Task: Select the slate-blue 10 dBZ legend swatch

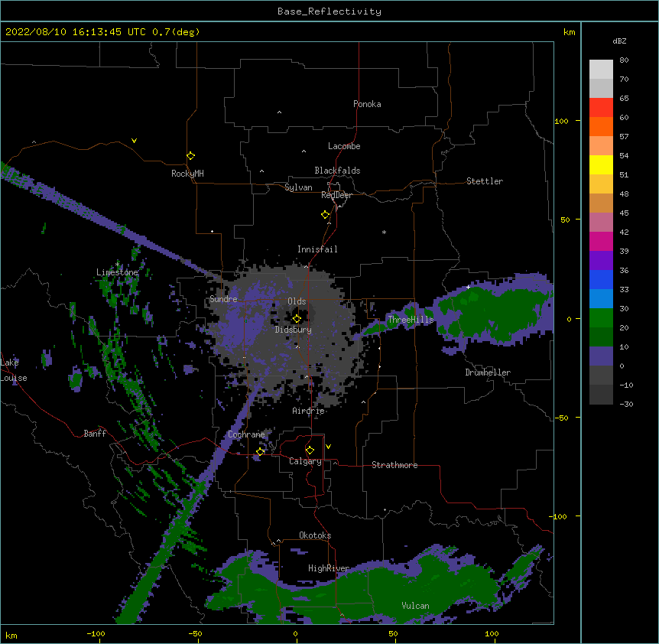Action: click(601, 356)
